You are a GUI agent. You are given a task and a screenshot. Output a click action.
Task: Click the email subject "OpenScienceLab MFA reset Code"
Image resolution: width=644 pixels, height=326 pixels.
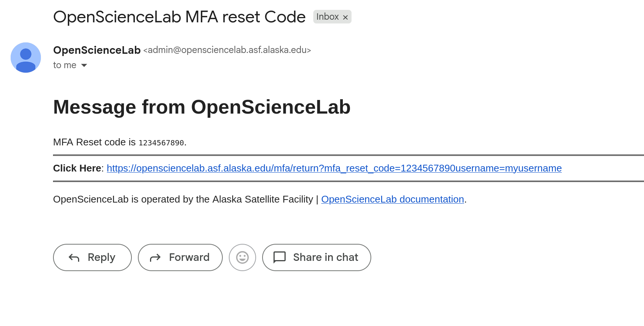point(179,17)
